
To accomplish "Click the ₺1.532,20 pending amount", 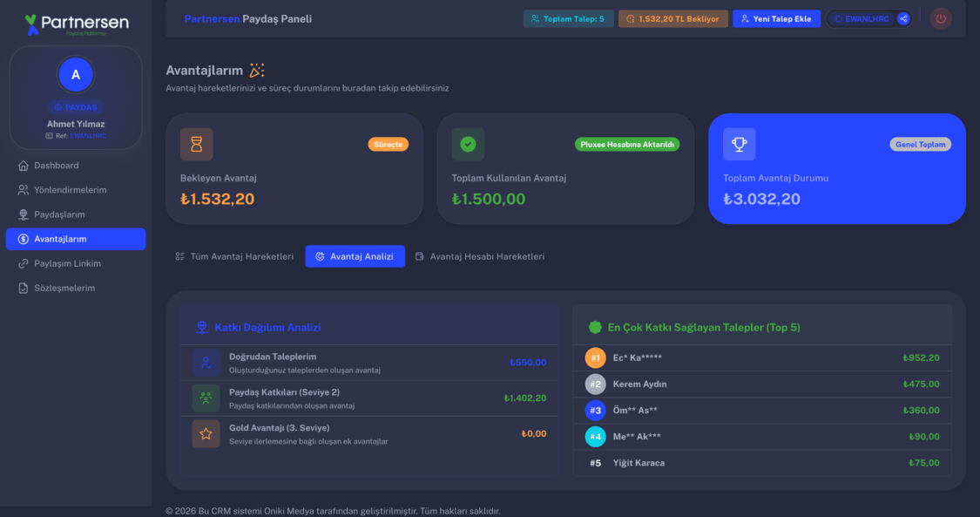I will (x=218, y=199).
